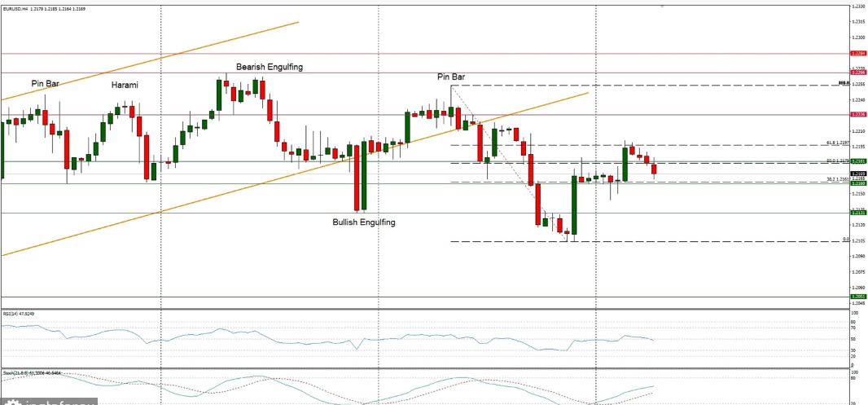The height and width of the screenshot is (405, 868).
Task: Select the upper orange channel trend line
Action: (x=163, y=59)
